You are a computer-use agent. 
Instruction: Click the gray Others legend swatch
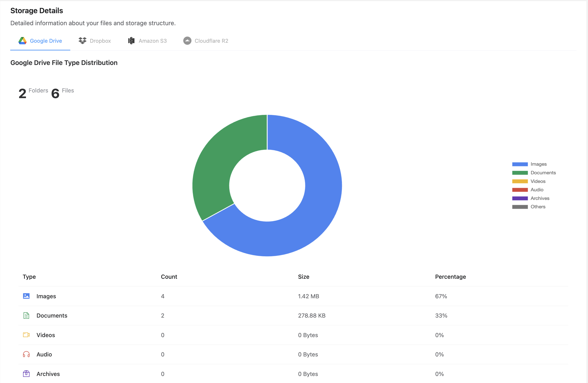pos(520,207)
